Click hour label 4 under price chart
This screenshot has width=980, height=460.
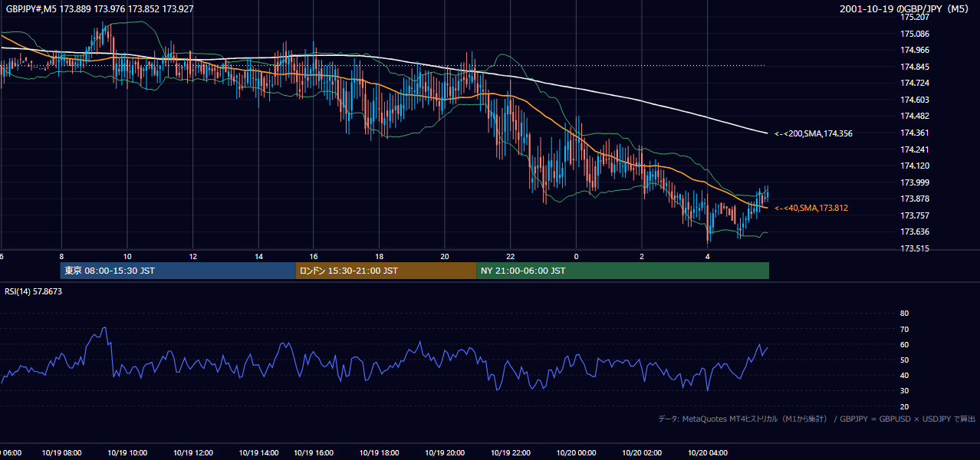(x=708, y=256)
